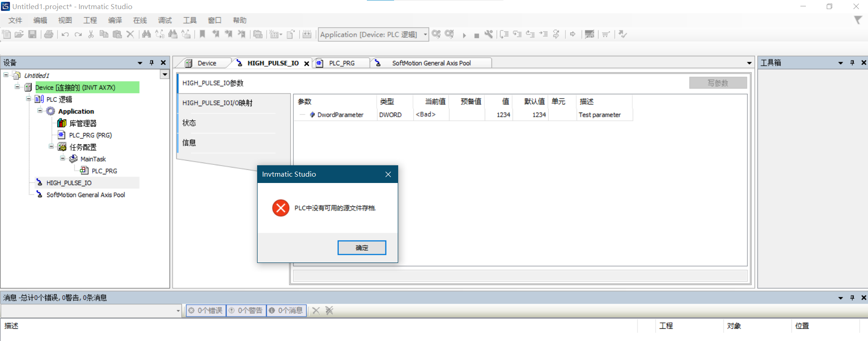Click 确定 in the error dialog
868x341 pixels.
coord(361,247)
